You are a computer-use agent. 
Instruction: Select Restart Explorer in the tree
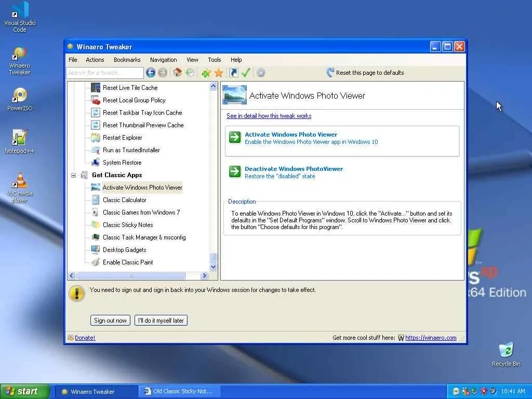[x=123, y=137]
